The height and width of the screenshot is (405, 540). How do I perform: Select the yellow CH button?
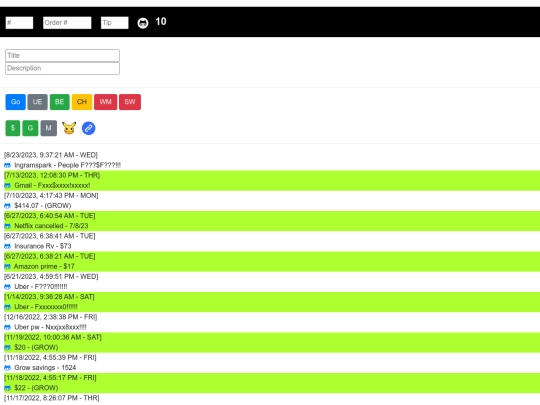82,102
